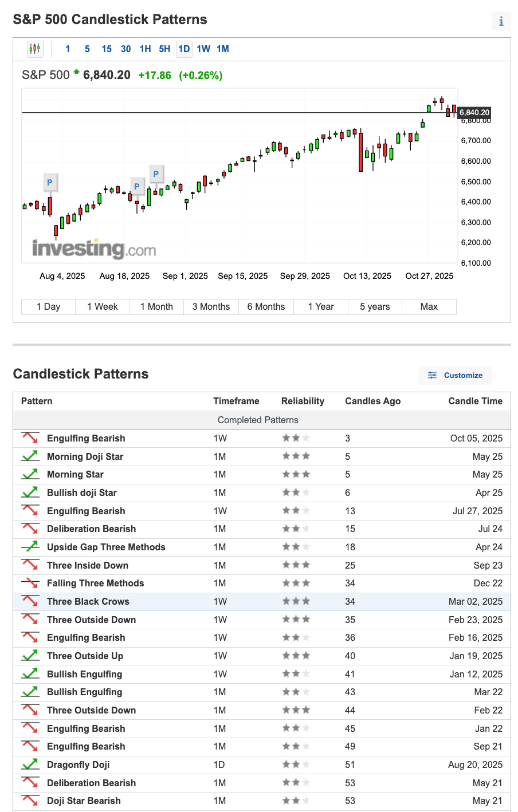Set chart range to Max

[x=429, y=306]
